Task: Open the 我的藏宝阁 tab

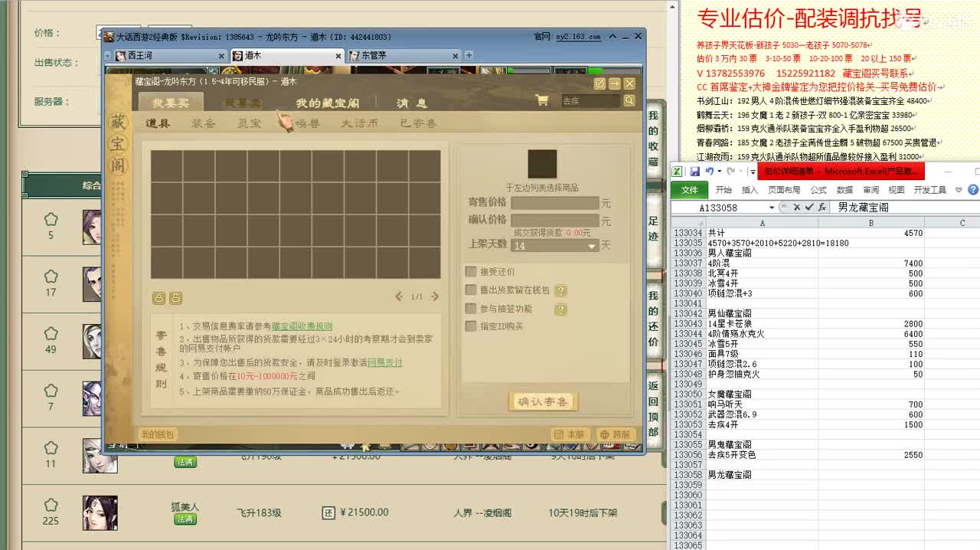Action: 328,103
